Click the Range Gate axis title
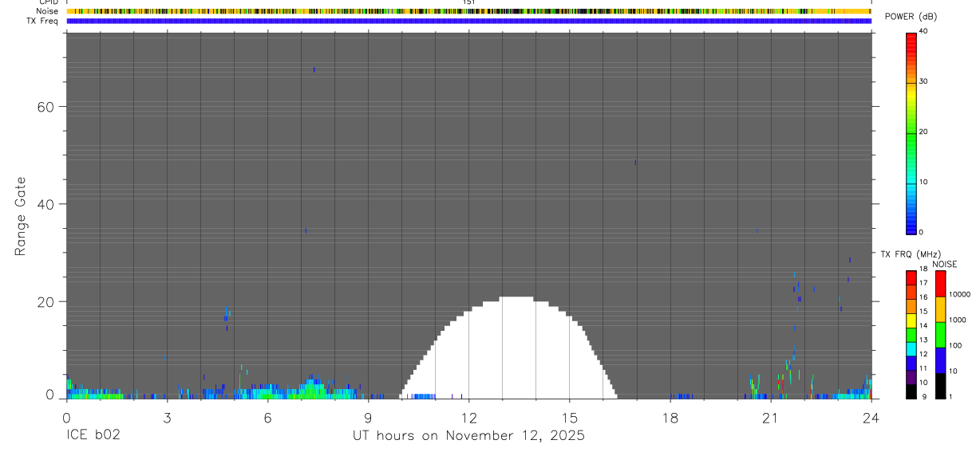Viewport: 980px width, 452px height. pyautogui.click(x=22, y=216)
